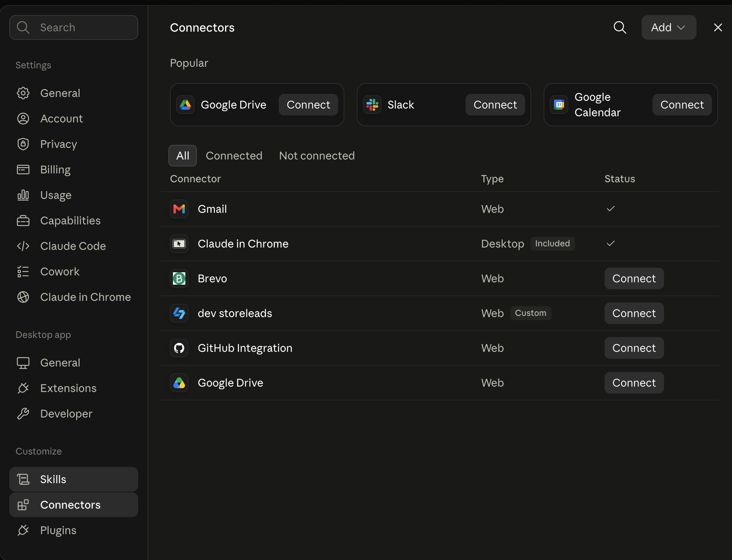The height and width of the screenshot is (560, 732).
Task: Click the GitHub Integration name text
Action: 245,348
